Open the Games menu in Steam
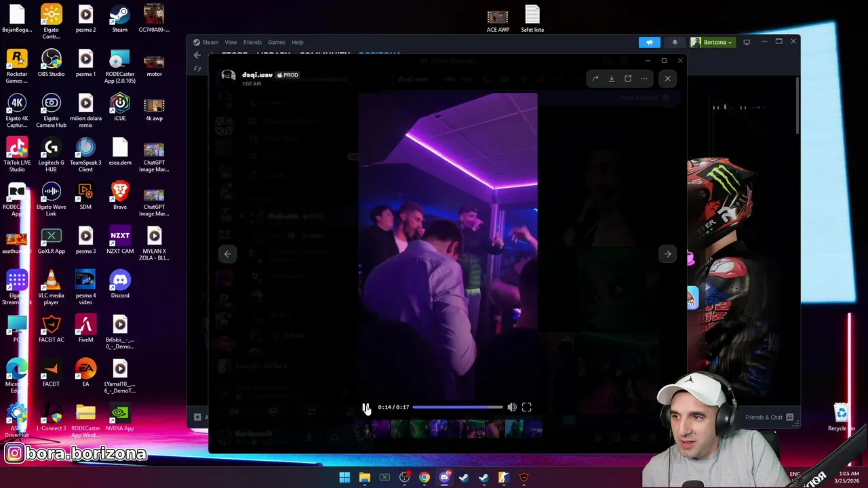868x488 pixels. pos(277,42)
